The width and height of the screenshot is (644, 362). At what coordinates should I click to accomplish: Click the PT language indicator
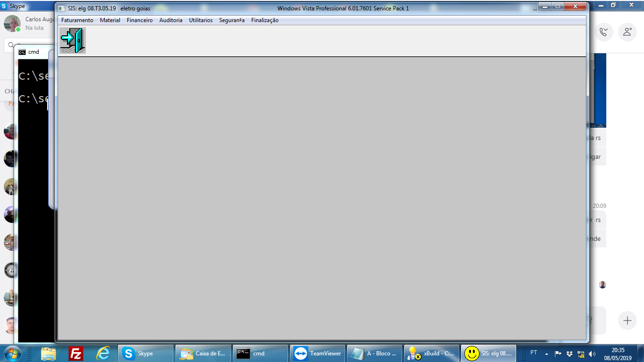pyautogui.click(x=534, y=353)
